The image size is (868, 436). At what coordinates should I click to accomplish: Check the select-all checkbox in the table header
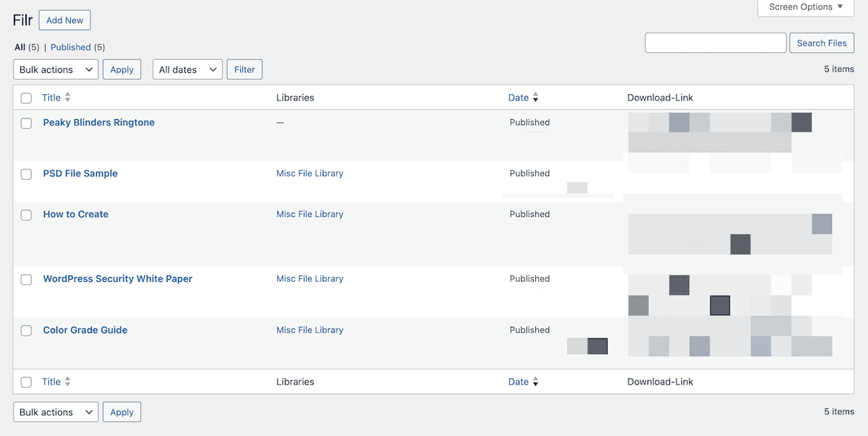[x=26, y=97]
